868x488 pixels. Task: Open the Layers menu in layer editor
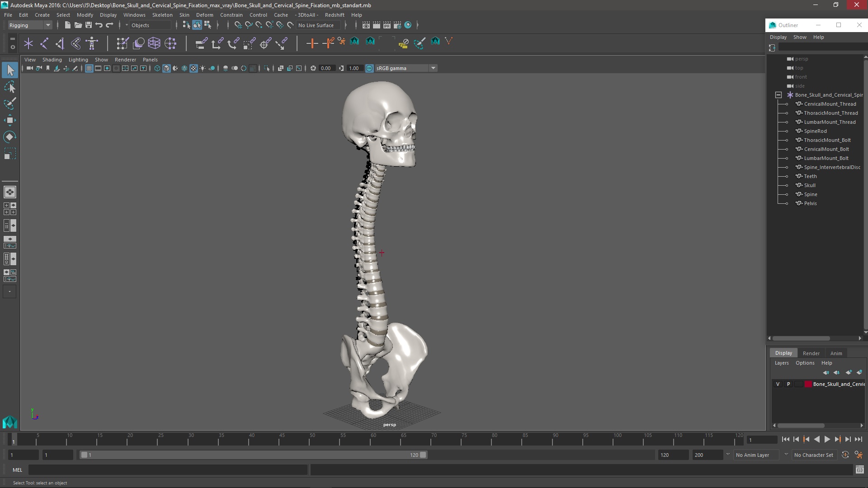click(x=781, y=363)
